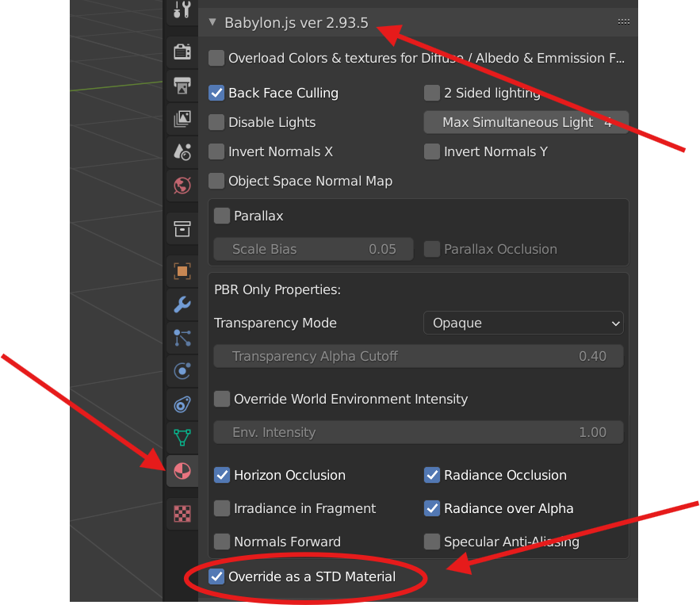Enable Normals Forward
This screenshot has height=605, width=700.
tap(222, 542)
